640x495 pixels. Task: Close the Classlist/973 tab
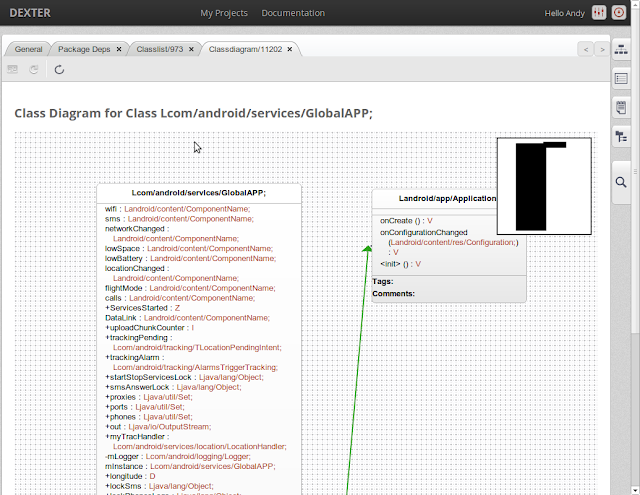click(x=191, y=49)
